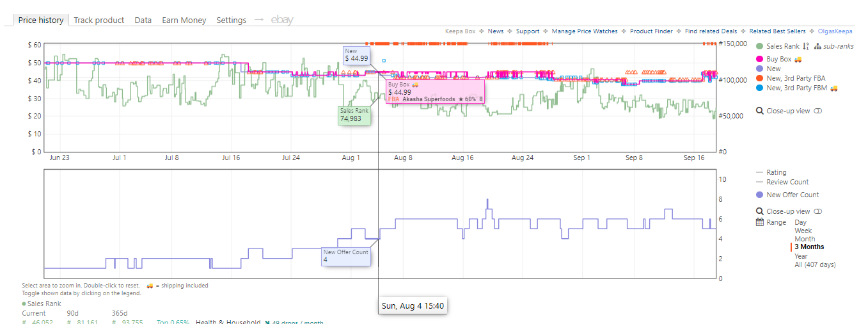Open the News link
The width and height of the screenshot is (868, 324).
tap(496, 31)
